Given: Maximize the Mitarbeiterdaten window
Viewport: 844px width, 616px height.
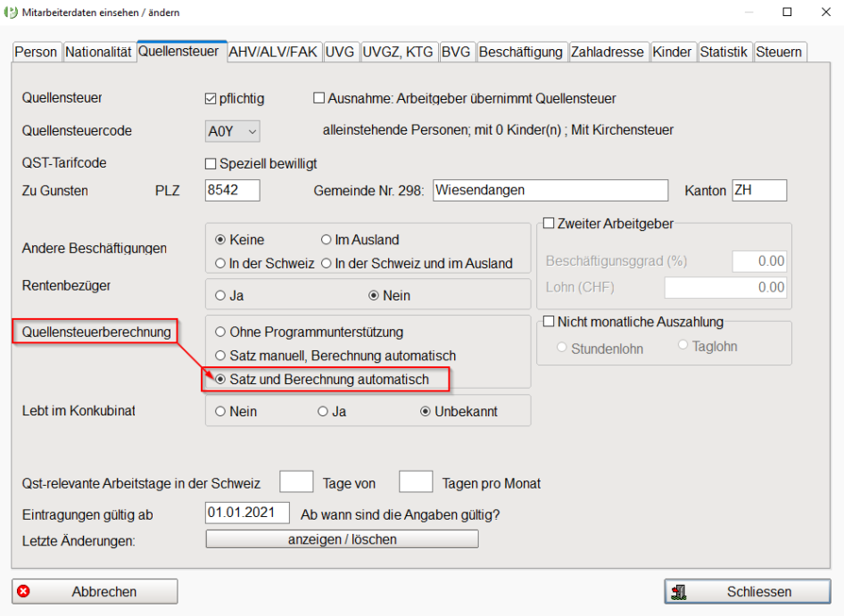Looking at the screenshot, I should (x=787, y=12).
